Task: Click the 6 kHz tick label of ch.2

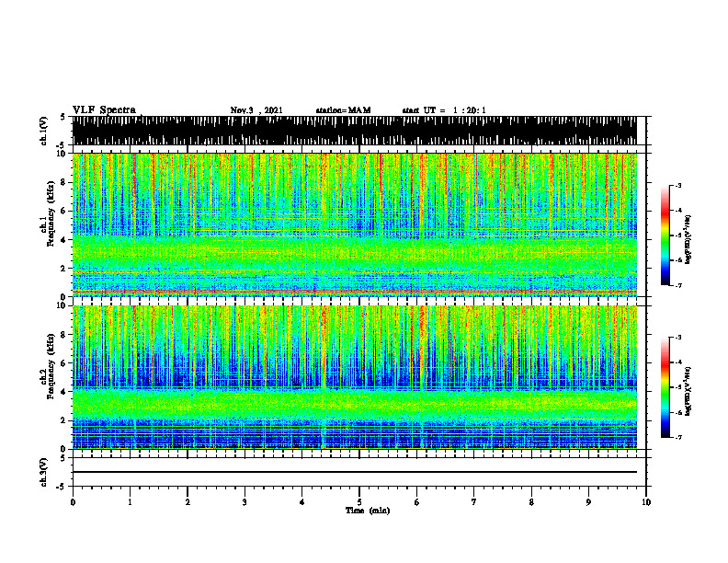Action: point(64,363)
